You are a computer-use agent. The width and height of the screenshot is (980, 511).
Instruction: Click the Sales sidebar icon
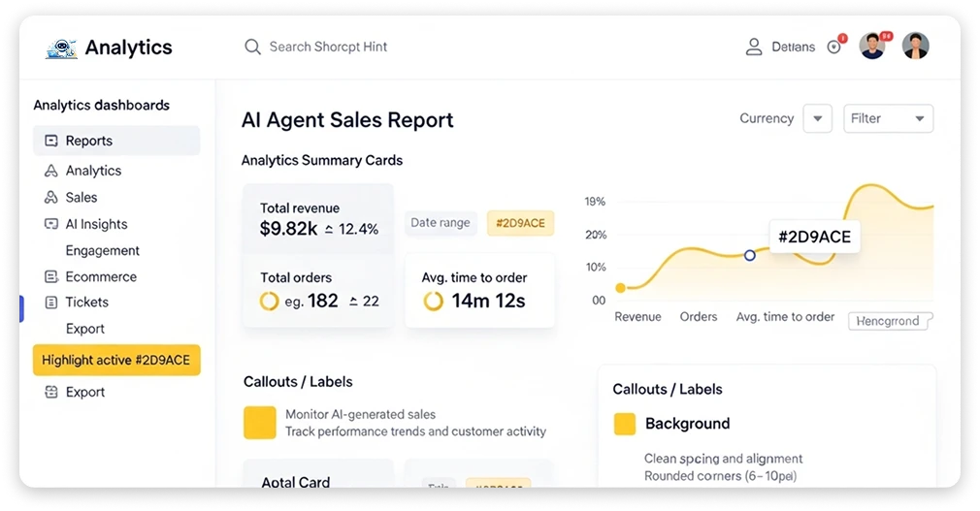51,198
